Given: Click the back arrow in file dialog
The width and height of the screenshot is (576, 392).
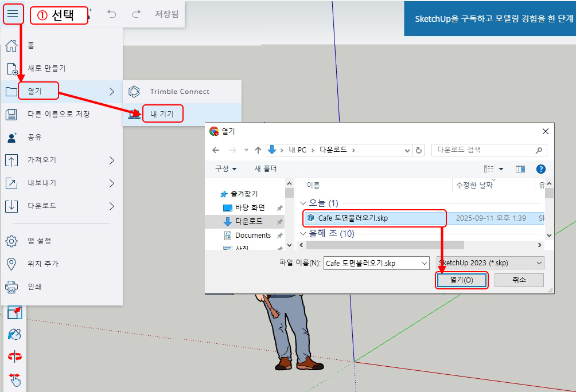Looking at the screenshot, I should click(216, 150).
